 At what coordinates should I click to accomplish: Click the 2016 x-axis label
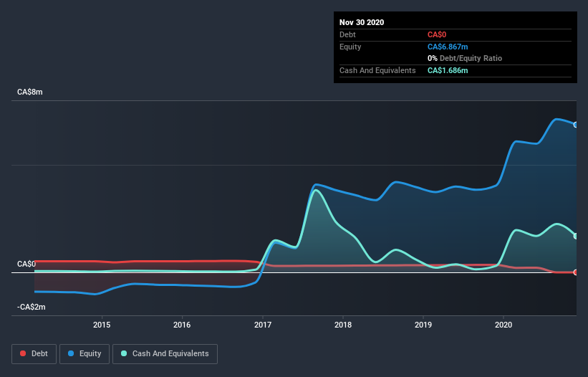coord(182,325)
